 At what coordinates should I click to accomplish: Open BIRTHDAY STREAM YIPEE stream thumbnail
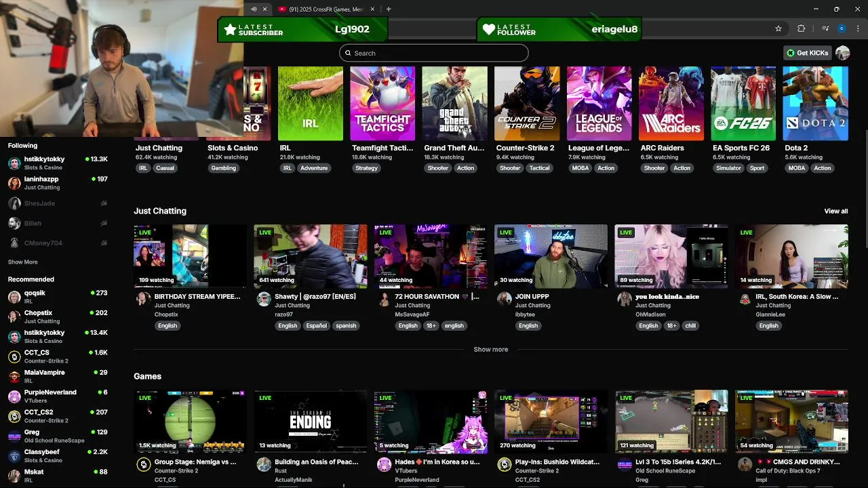(x=190, y=256)
